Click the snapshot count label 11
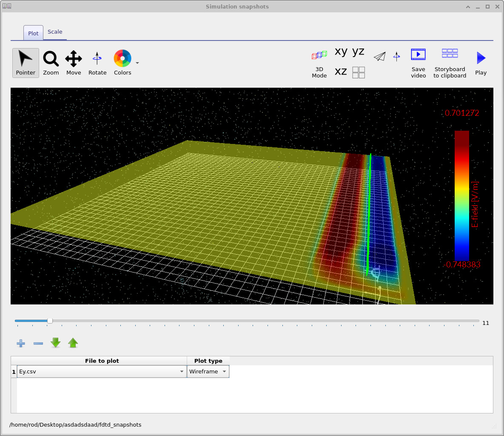The height and width of the screenshot is (436, 504). (x=486, y=323)
